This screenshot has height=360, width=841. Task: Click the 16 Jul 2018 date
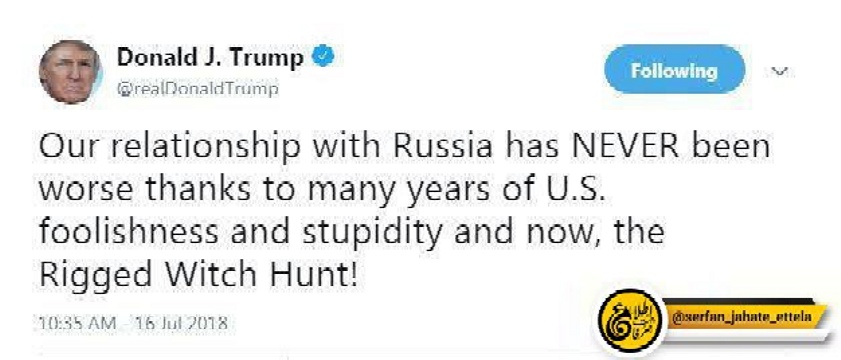181,324
